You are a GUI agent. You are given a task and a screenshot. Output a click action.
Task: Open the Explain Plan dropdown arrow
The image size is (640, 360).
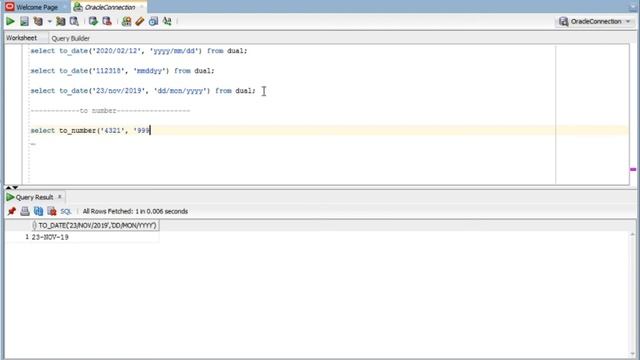[x=49, y=22]
